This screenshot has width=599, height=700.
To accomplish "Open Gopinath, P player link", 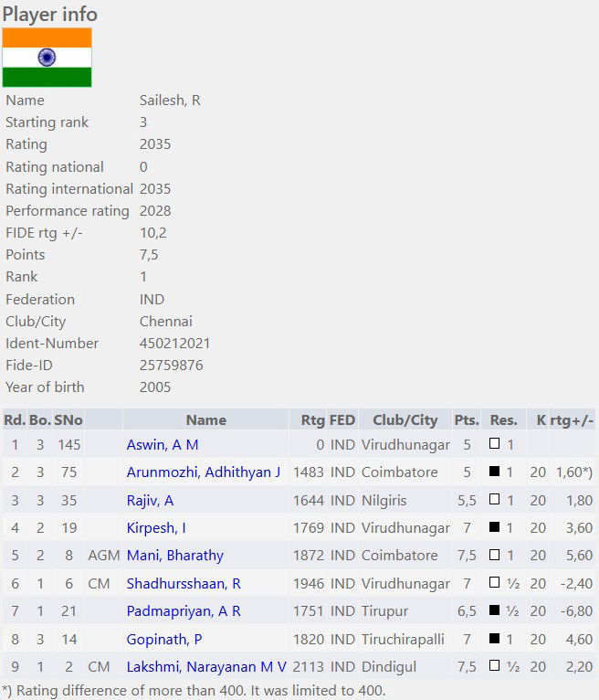I will 164,639.
